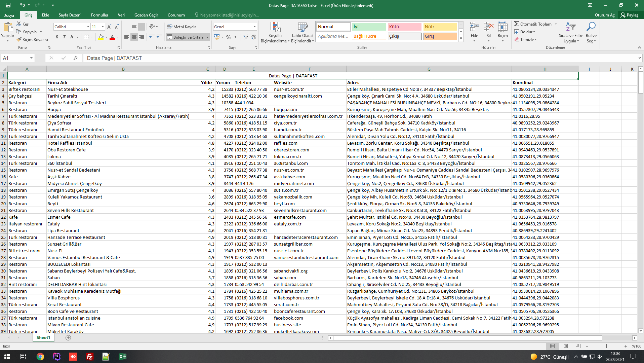Image resolution: width=644 pixels, height=363 pixels.
Task: Switch to the Ekle ribbon tab
Action: click(45, 15)
